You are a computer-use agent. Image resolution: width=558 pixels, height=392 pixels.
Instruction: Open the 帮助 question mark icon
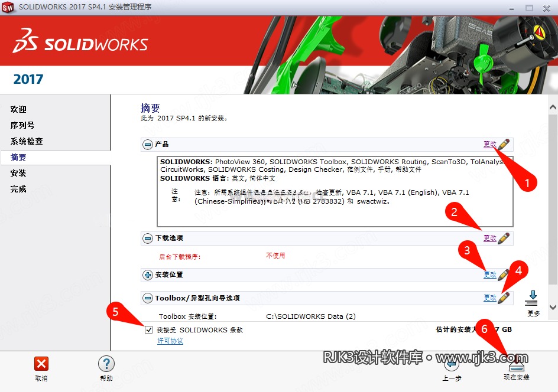coord(106,364)
